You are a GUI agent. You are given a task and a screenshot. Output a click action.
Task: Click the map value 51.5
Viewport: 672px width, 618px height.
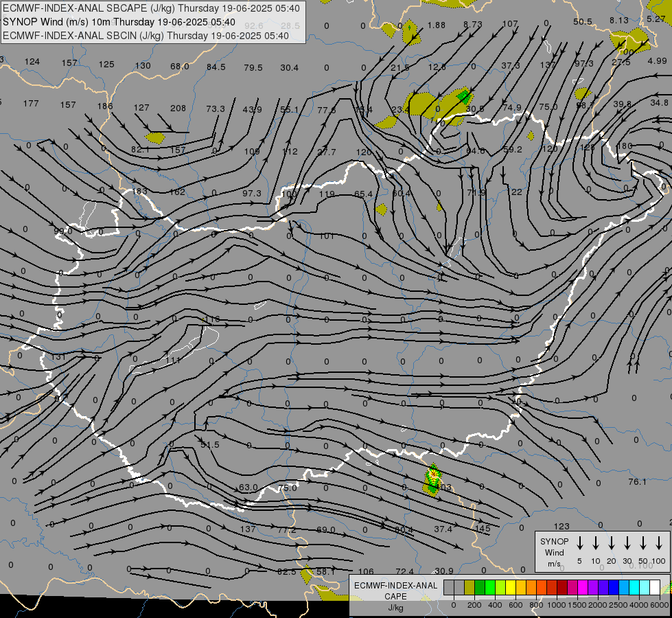click(x=210, y=445)
